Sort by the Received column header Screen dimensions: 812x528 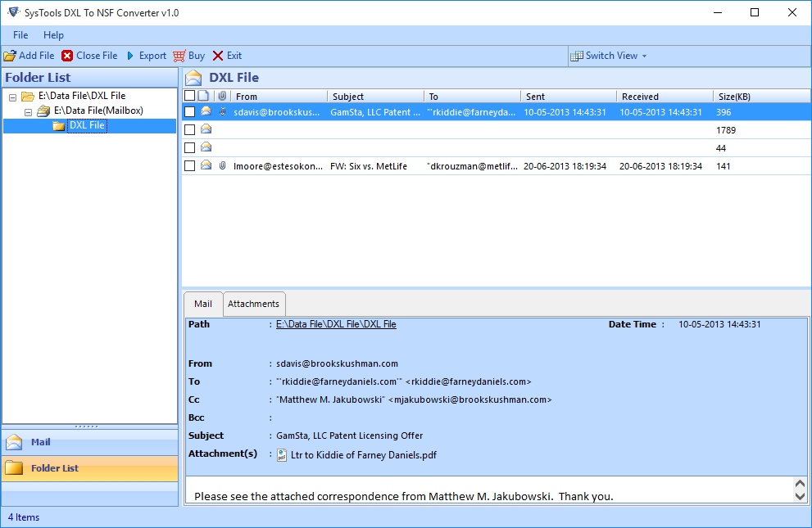tap(665, 97)
